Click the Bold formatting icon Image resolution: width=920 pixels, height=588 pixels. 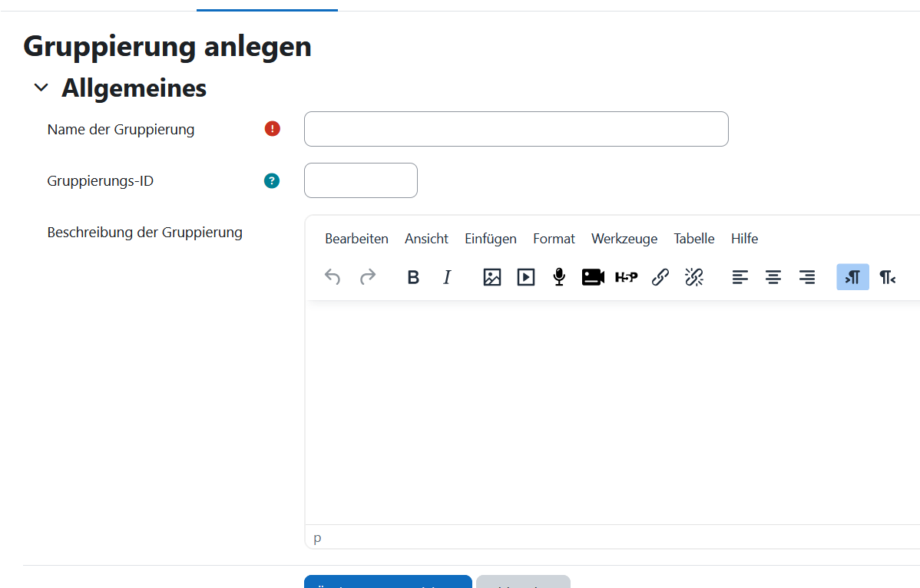413,277
